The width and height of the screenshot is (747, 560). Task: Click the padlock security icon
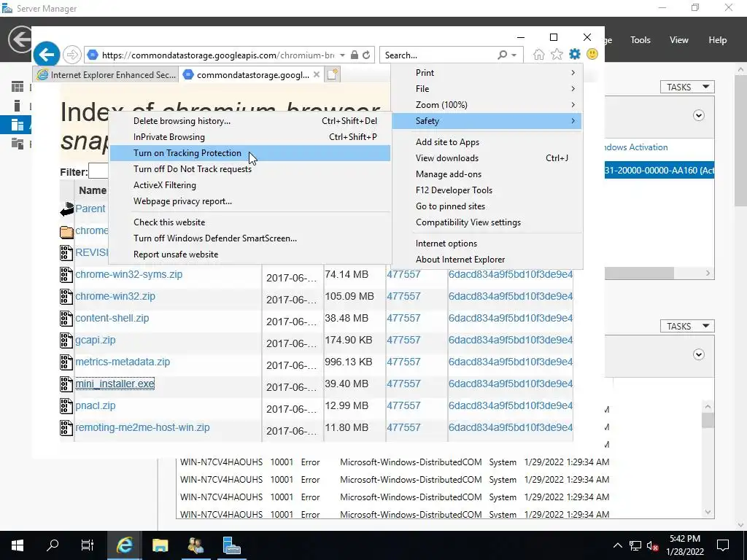pyautogui.click(x=354, y=55)
